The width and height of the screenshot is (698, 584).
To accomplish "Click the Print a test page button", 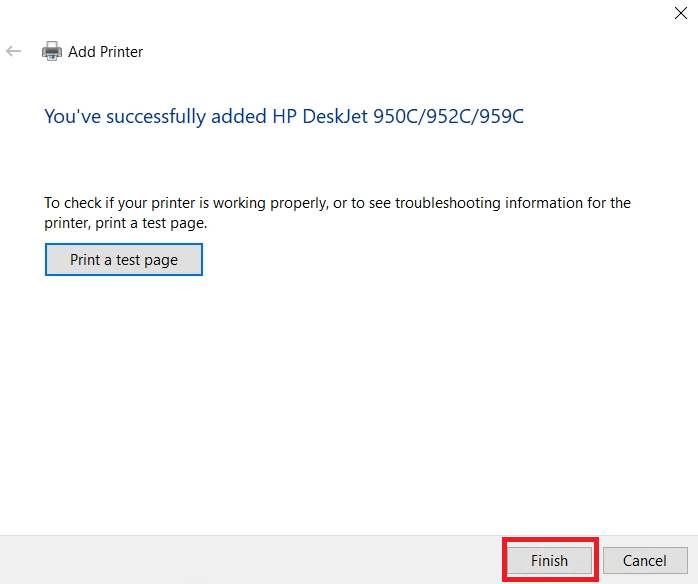I will (124, 260).
